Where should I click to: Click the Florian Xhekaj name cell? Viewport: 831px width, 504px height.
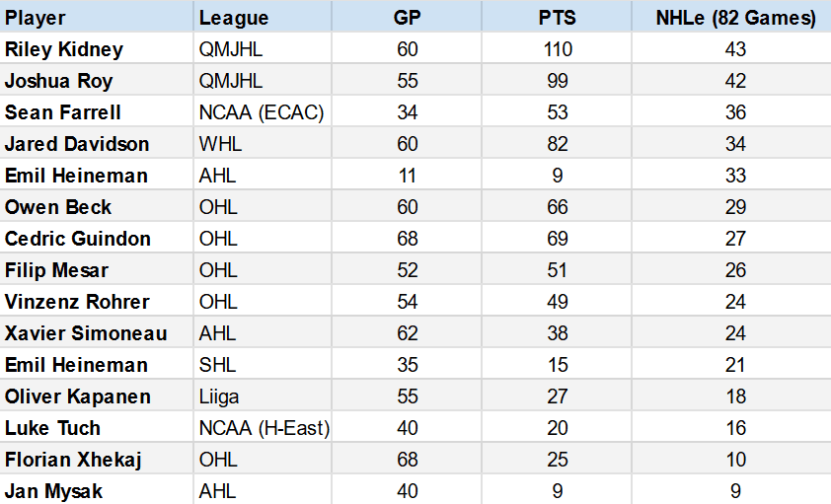[x=97, y=459]
